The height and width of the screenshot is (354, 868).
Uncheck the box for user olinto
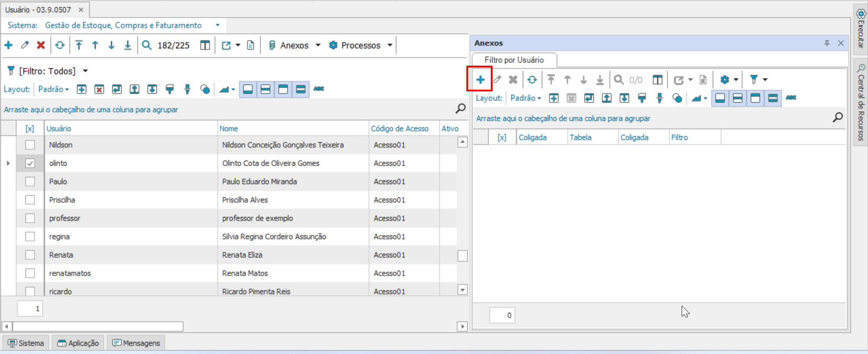pyautogui.click(x=30, y=163)
